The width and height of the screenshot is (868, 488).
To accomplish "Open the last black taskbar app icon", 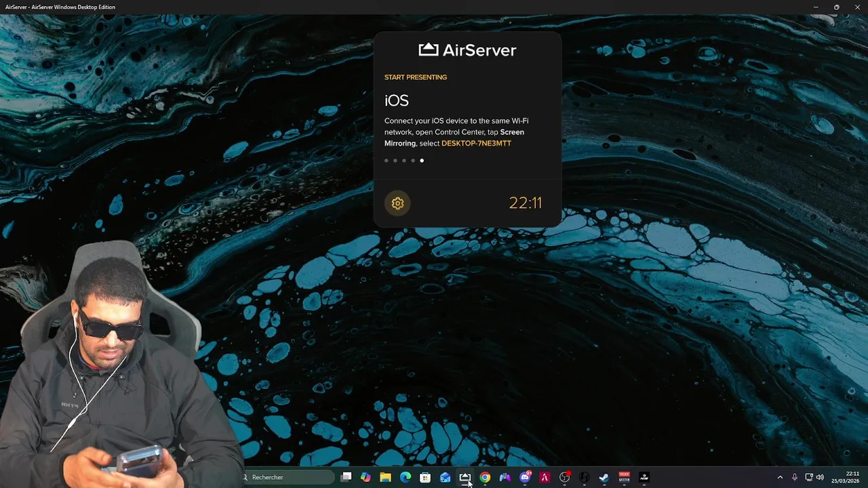I will point(644,477).
